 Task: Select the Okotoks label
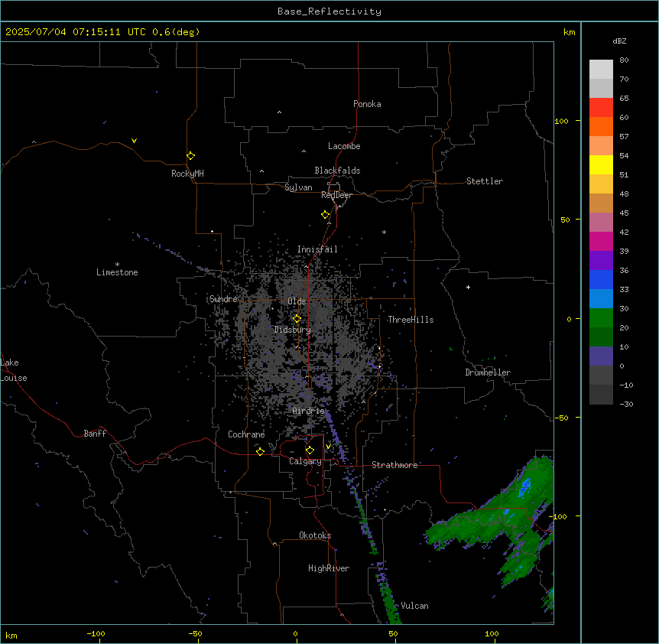tap(315, 535)
